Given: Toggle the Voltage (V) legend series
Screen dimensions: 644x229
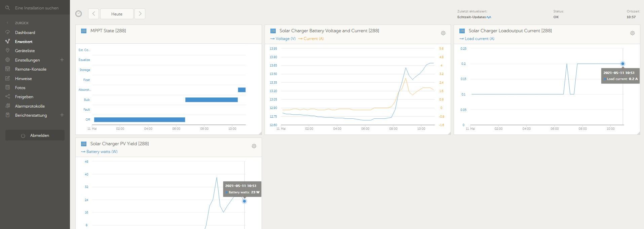Looking at the screenshot, I should 283,39.
